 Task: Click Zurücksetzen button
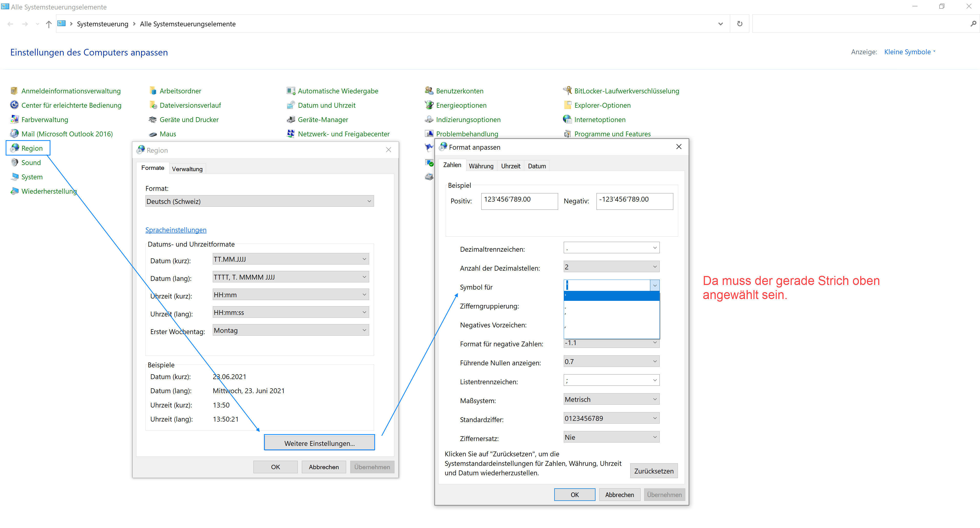point(654,471)
